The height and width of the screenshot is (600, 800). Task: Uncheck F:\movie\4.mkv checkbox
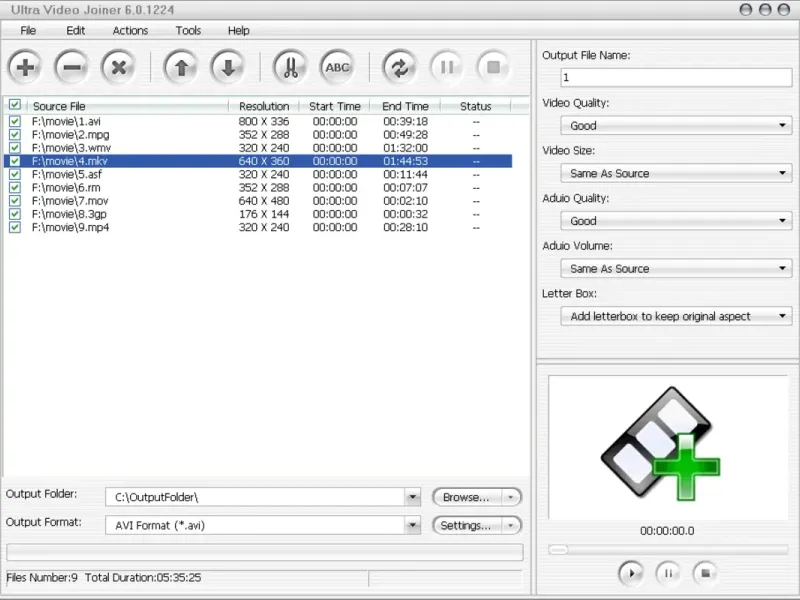pos(15,161)
